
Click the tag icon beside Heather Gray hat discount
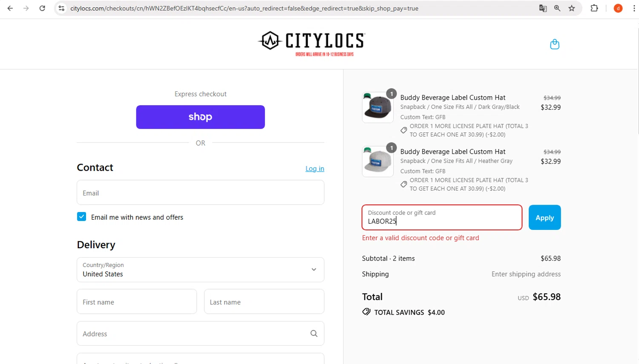pyautogui.click(x=404, y=184)
